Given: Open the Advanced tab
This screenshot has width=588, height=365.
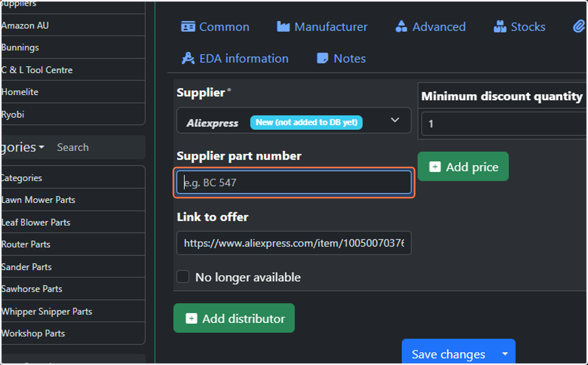Looking at the screenshot, I should coord(430,27).
